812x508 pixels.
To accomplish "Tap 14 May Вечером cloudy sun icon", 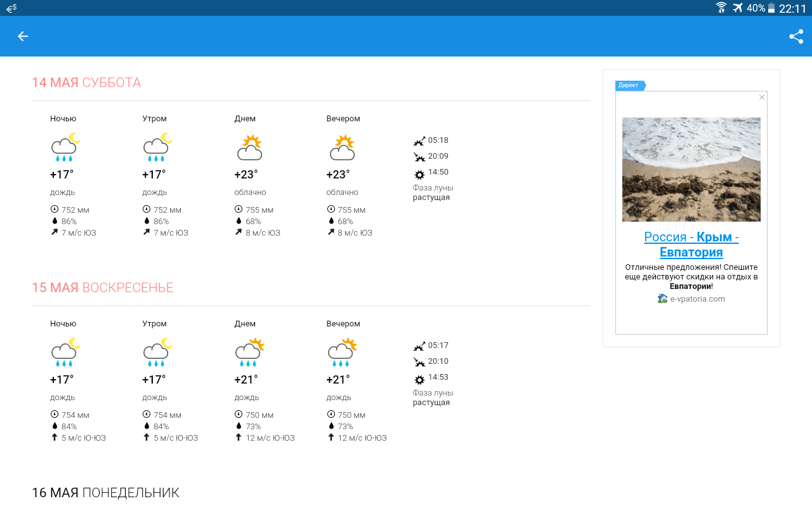I will click(342, 147).
